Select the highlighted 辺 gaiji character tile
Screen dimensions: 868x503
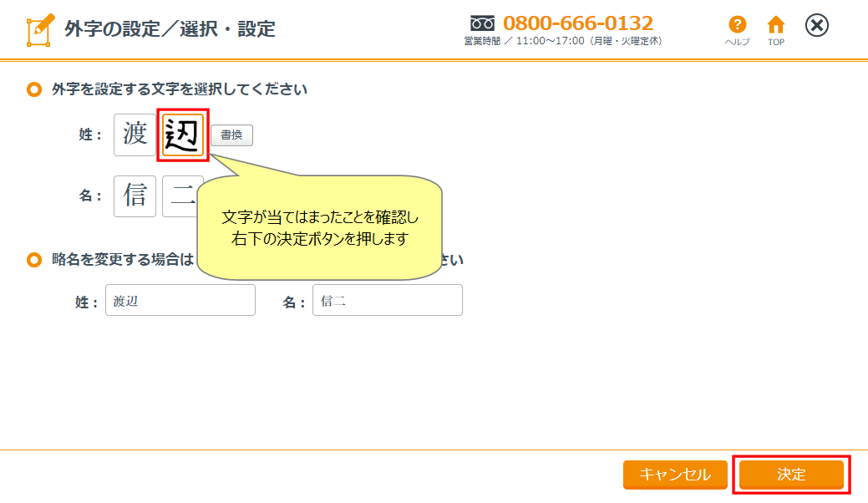tap(183, 135)
